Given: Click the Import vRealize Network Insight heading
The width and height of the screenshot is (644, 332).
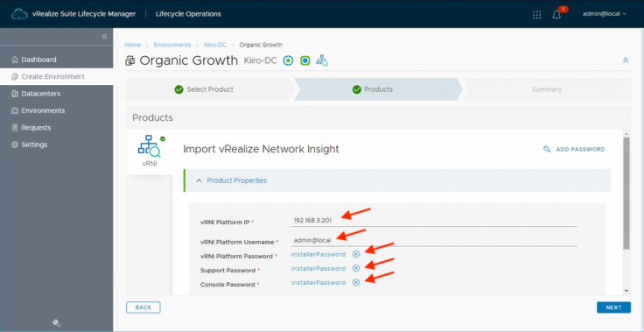Looking at the screenshot, I should (x=262, y=149).
